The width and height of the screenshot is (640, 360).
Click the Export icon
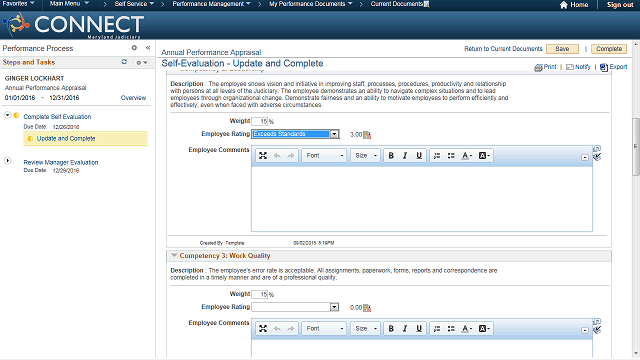coord(604,67)
